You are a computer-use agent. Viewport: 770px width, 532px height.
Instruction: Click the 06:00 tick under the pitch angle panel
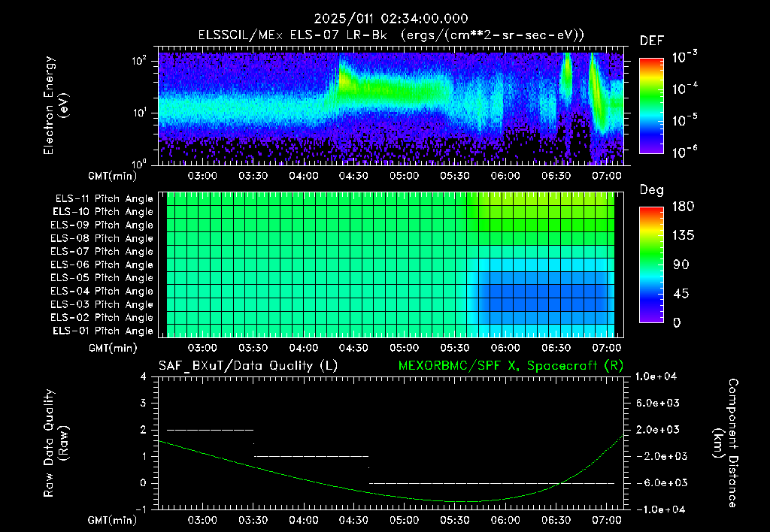coord(505,348)
